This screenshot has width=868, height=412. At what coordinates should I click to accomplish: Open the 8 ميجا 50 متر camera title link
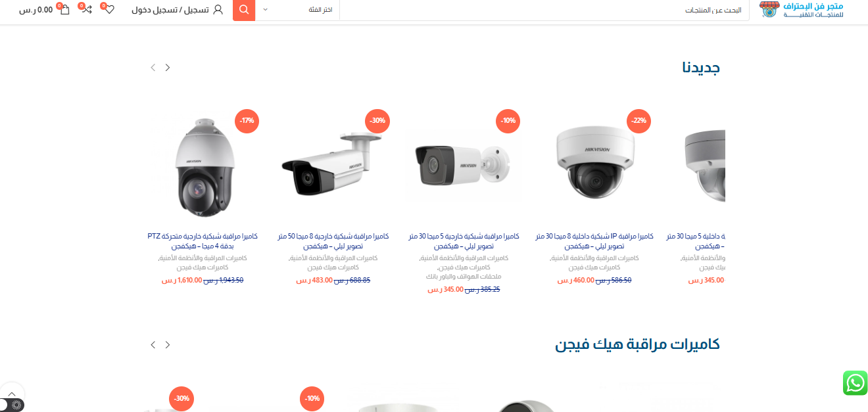pos(333,240)
